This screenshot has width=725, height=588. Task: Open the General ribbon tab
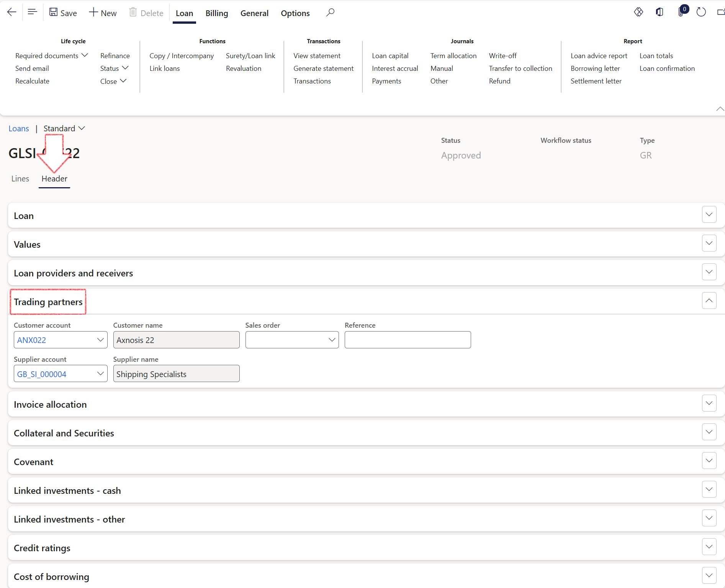click(254, 13)
